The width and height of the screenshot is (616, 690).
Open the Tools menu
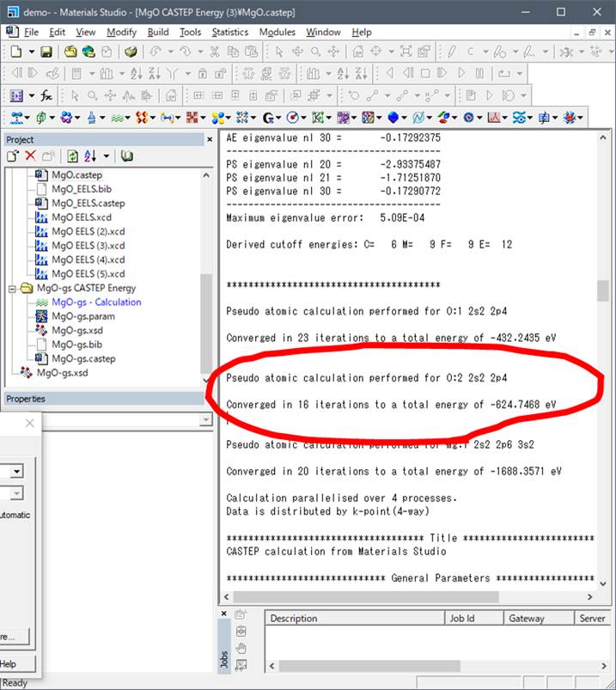tap(190, 32)
